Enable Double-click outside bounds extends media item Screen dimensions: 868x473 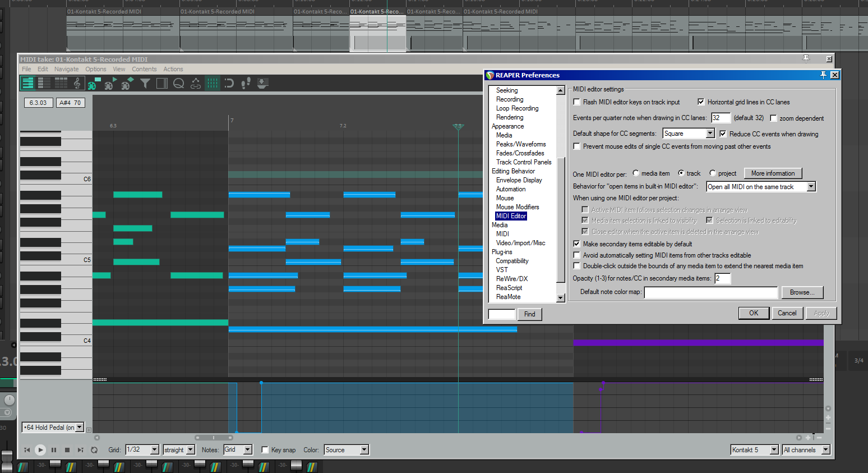pyautogui.click(x=577, y=266)
